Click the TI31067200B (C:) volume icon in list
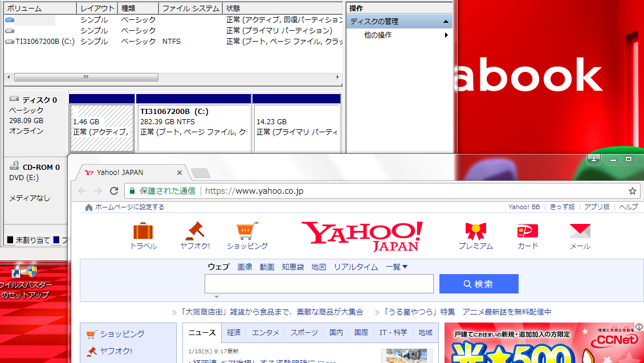This screenshot has width=644, height=363. pos(10,42)
